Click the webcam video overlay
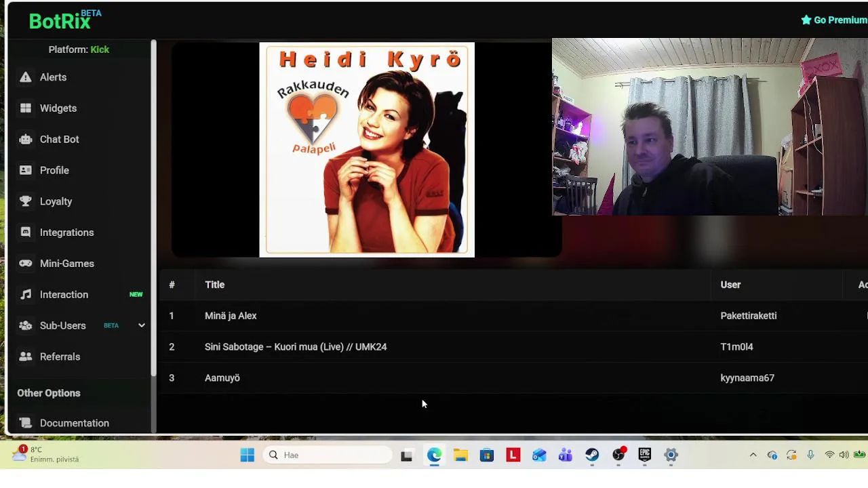 point(710,127)
